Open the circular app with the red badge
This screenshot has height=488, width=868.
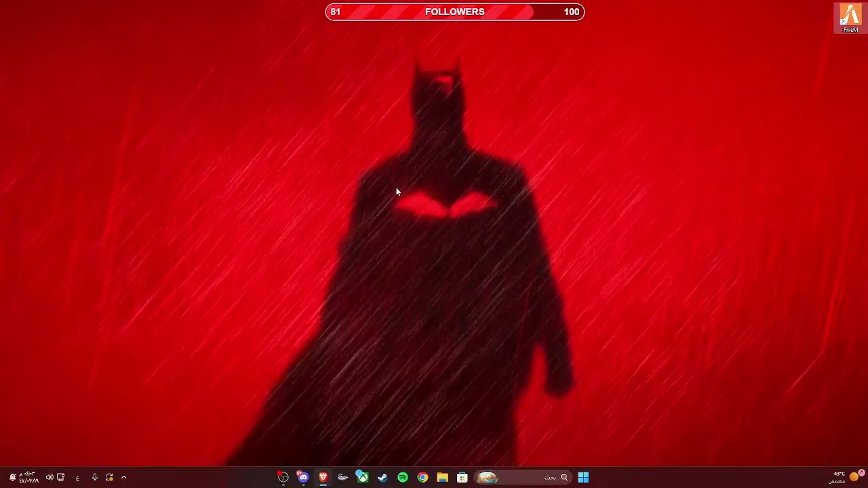[x=283, y=477]
